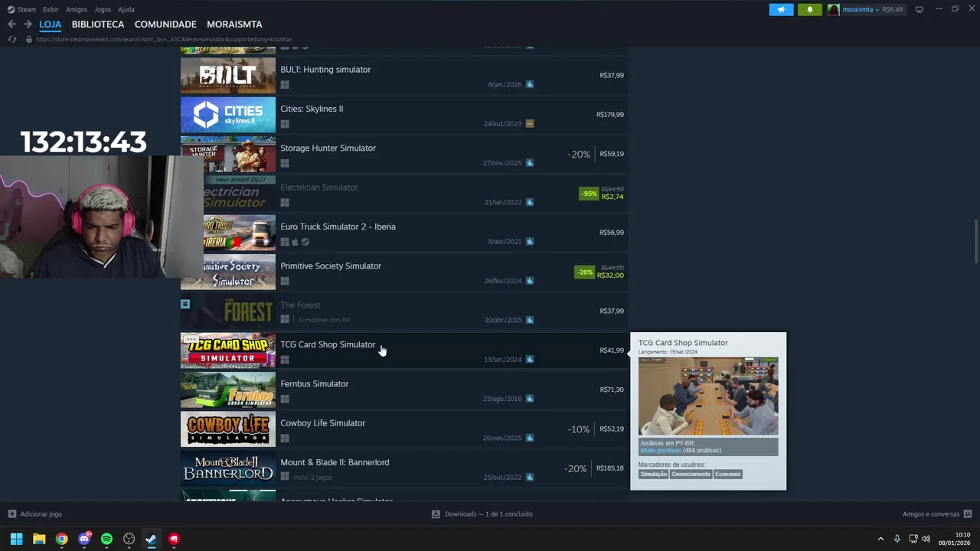Click the store URL address bar

(x=164, y=39)
